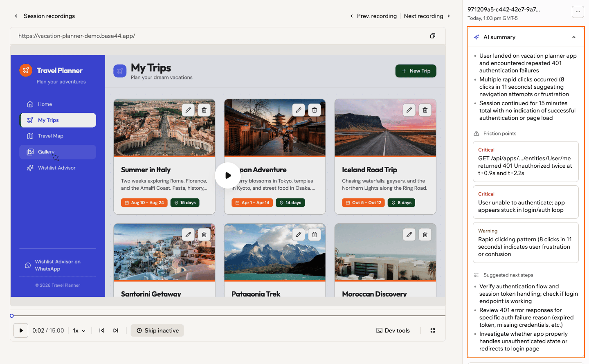The image size is (589, 364).
Task: Delete the Japan Adventure trip
Action: (x=315, y=110)
